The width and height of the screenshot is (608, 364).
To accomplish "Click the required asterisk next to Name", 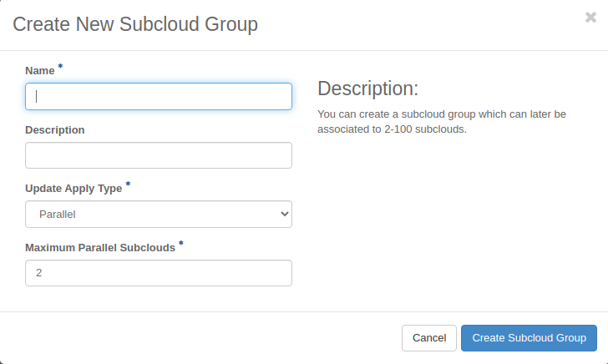I will (x=60, y=66).
